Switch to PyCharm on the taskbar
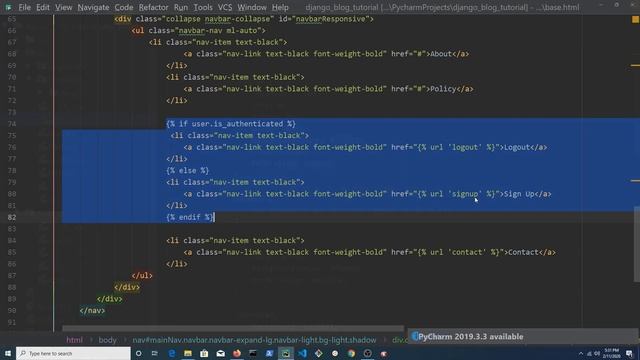The image size is (640, 360). [x=286, y=353]
